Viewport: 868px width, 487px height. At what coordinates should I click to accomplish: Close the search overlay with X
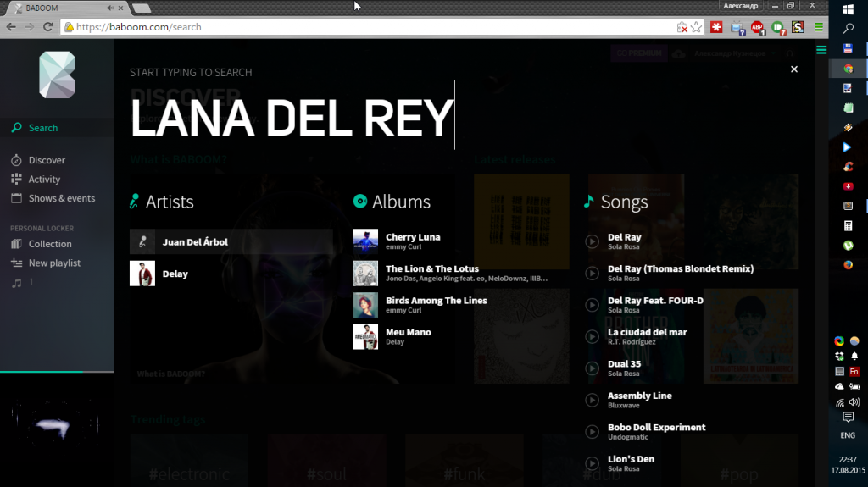click(794, 69)
